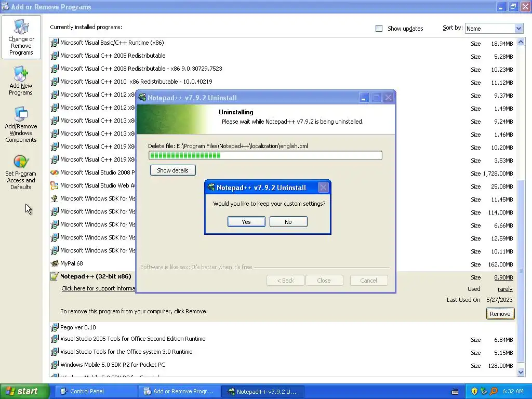Select MyPal 68 program entry
Viewport: 532px width, 399px height.
tap(283, 263)
